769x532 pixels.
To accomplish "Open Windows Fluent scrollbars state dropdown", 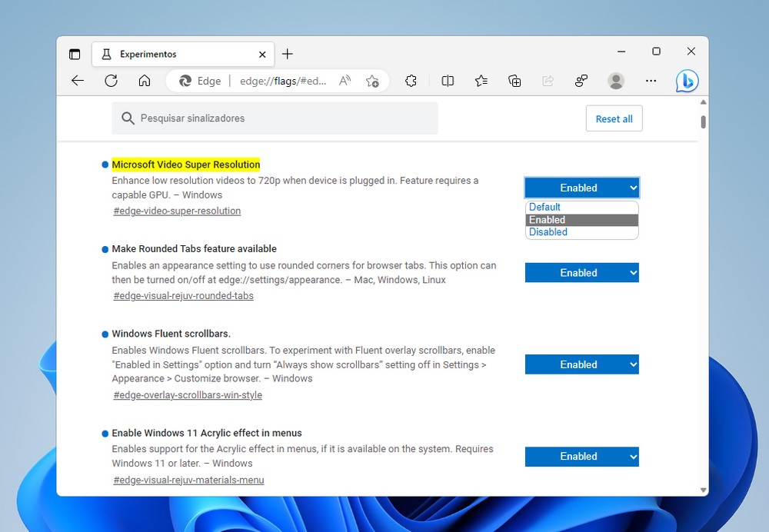I will [x=581, y=364].
